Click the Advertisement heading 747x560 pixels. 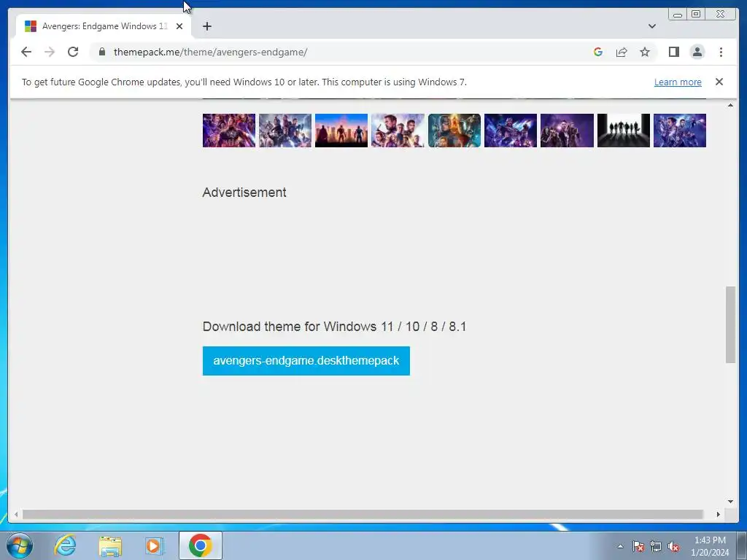pyautogui.click(x=244, y=192)
